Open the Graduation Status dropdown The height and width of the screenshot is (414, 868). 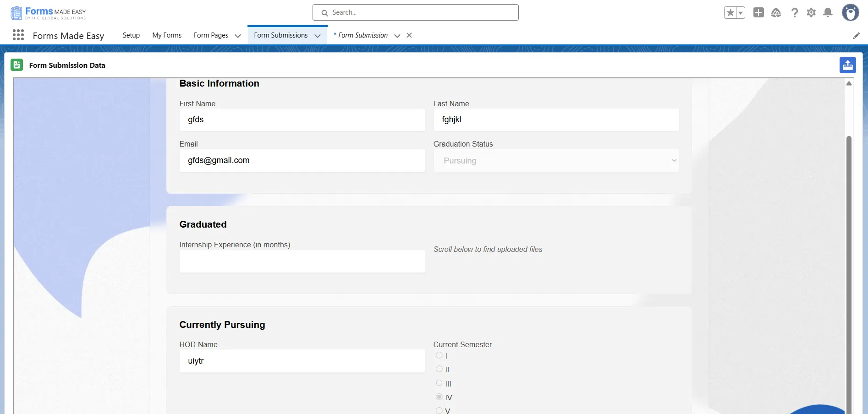[556, 161]
